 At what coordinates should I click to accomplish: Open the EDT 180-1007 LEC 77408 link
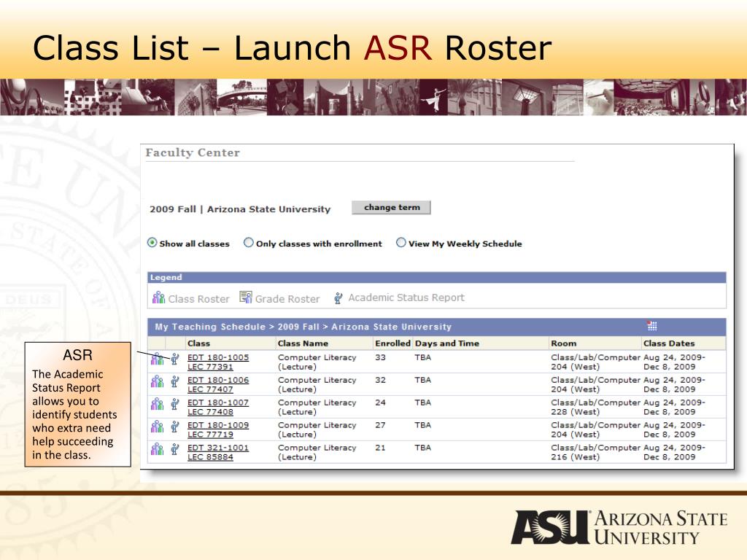tap(218, 407)
